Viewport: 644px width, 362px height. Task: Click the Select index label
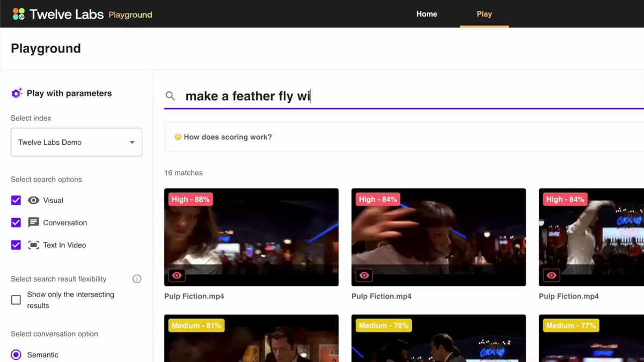(x=31, y=118)
